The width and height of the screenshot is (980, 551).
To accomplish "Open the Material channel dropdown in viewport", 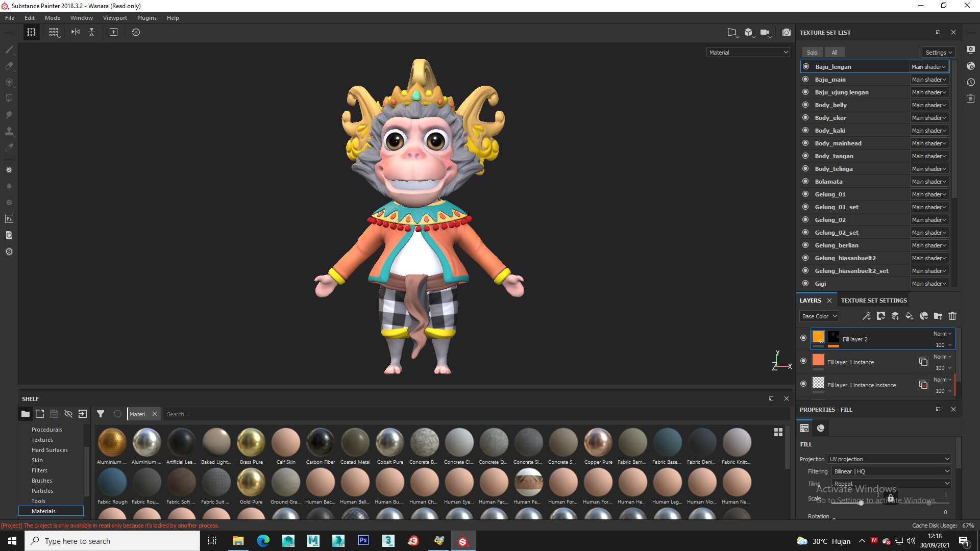I will (x=748, y=52).
